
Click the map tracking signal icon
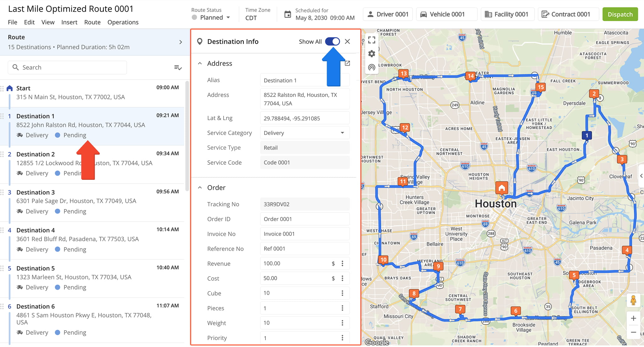[372, 67]
